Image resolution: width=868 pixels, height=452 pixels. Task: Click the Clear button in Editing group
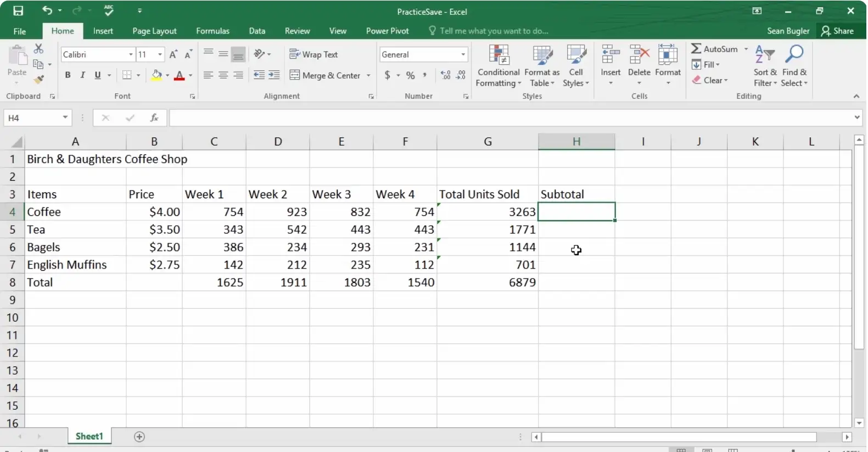point(710,80)
